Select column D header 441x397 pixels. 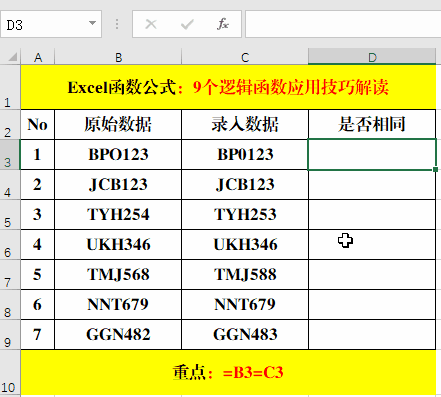point(372,57)
